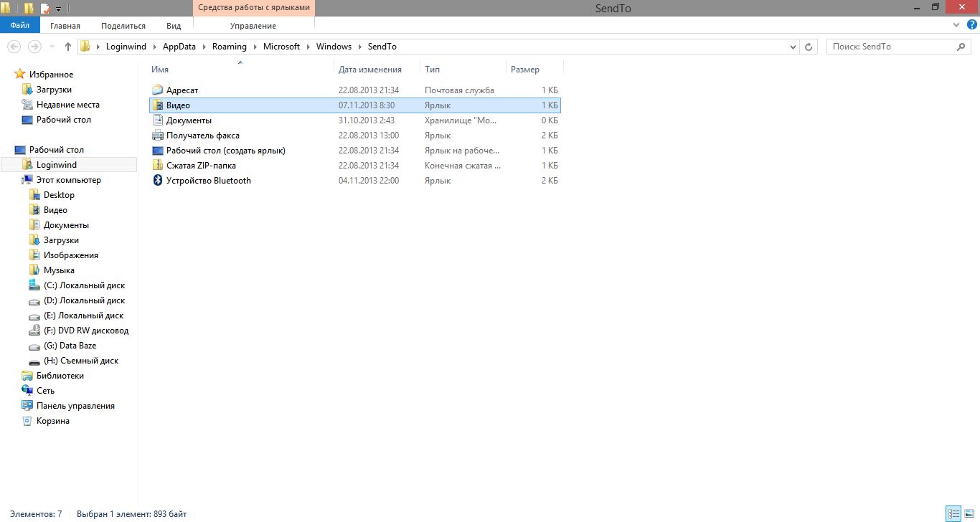
Task: Open Quick Access Toolbar customize dropdown
Action: 58,9
